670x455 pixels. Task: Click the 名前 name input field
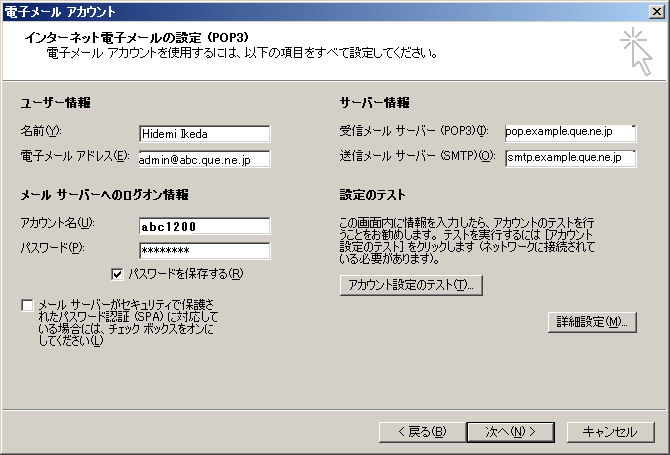(x=205, y=134)
